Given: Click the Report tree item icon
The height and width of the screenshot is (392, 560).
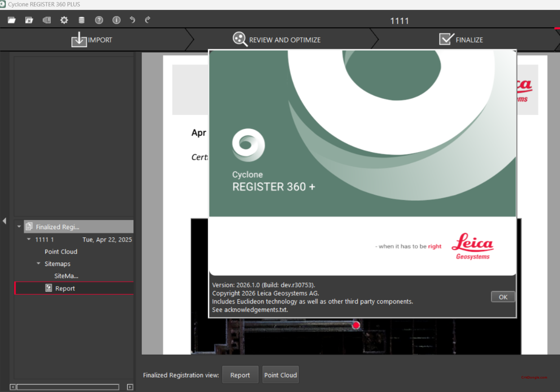Looking at the screenshot, I should pyautogui.click(x=49, y=288).
